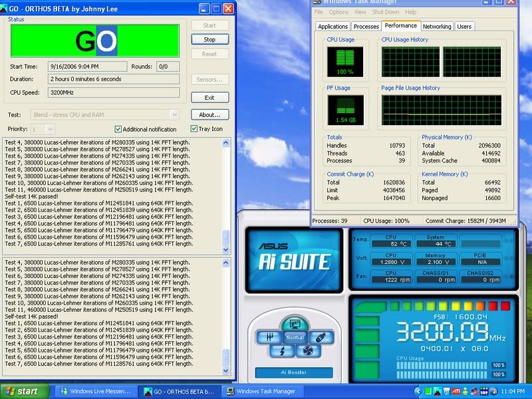Click the Exit button in ORTHOS
This screenshot has height=399, width=532.
(209, 98)
